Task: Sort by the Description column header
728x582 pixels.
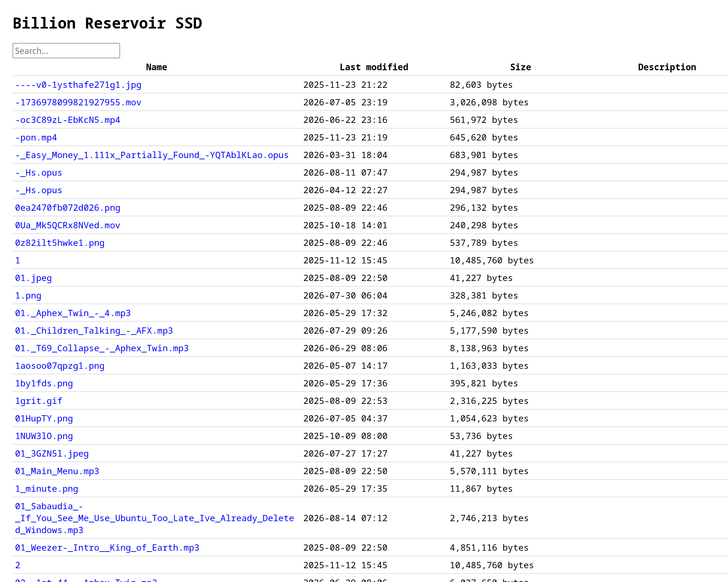Action: 667,67
